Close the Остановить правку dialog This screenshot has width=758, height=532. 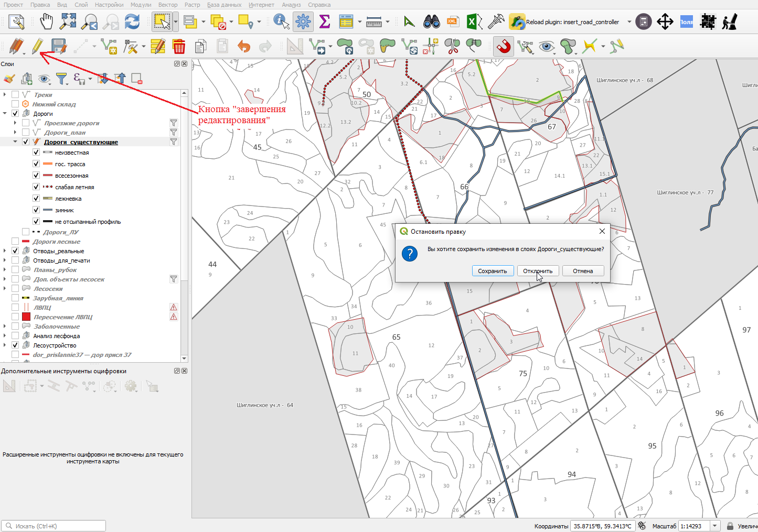point(602,231)
